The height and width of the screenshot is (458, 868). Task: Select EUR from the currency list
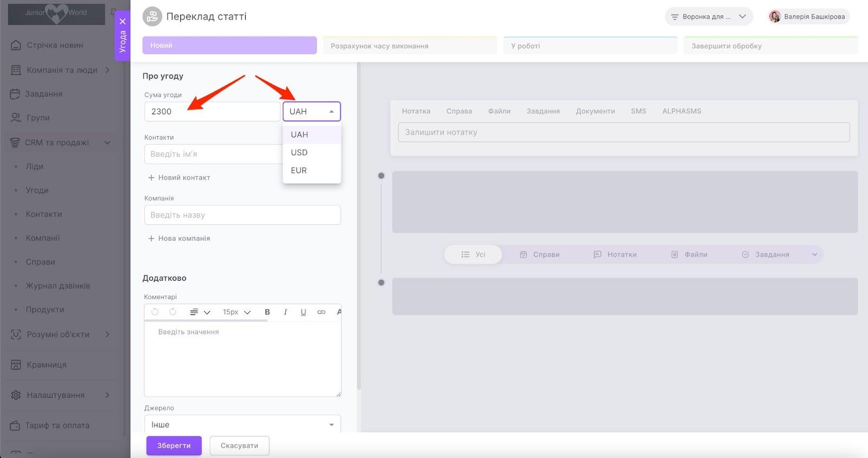tap(299, 171)
